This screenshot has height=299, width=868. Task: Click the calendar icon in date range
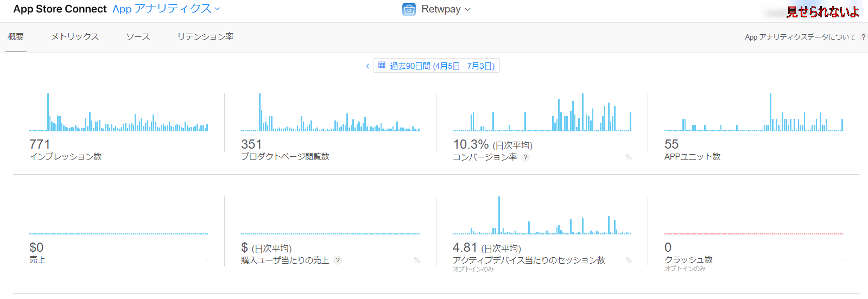pyautogui.click(x=382, y=66)
